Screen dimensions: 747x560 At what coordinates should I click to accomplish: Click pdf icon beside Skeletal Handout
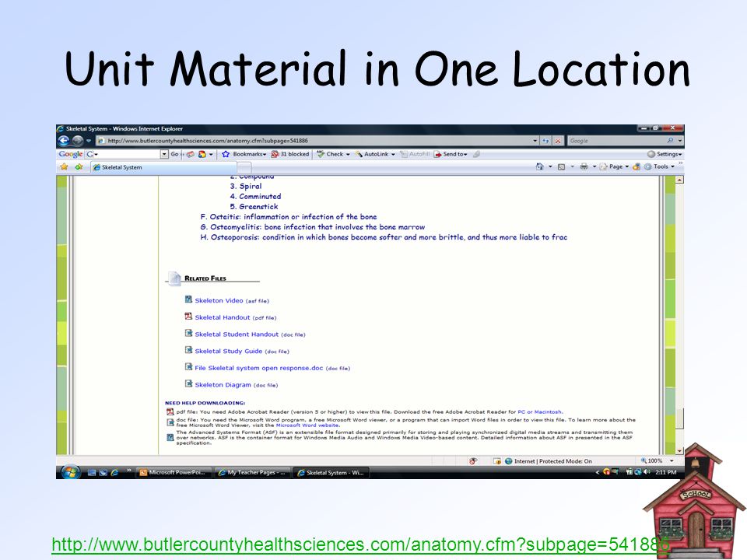coord(188,317)
